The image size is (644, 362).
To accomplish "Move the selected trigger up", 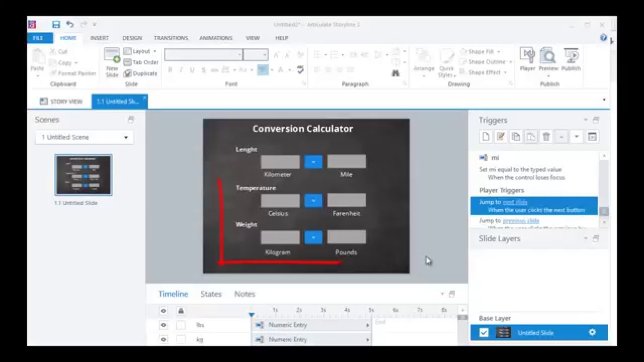I will (561, 136).
